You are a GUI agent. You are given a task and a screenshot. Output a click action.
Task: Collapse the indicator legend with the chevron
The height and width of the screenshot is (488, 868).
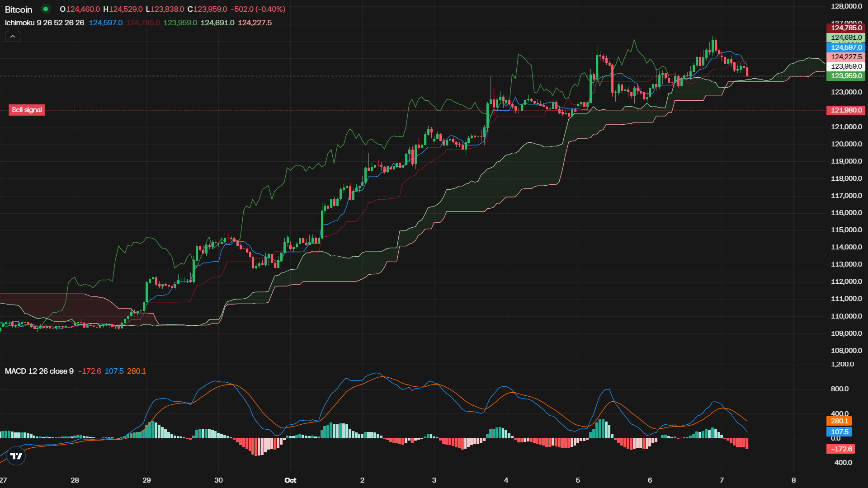point(13,37)
